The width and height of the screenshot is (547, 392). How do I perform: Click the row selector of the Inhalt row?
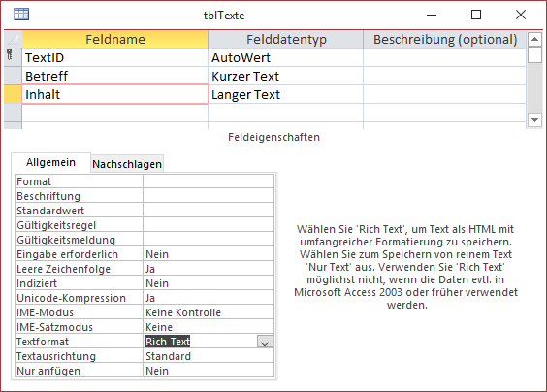(x=13, y=94)
